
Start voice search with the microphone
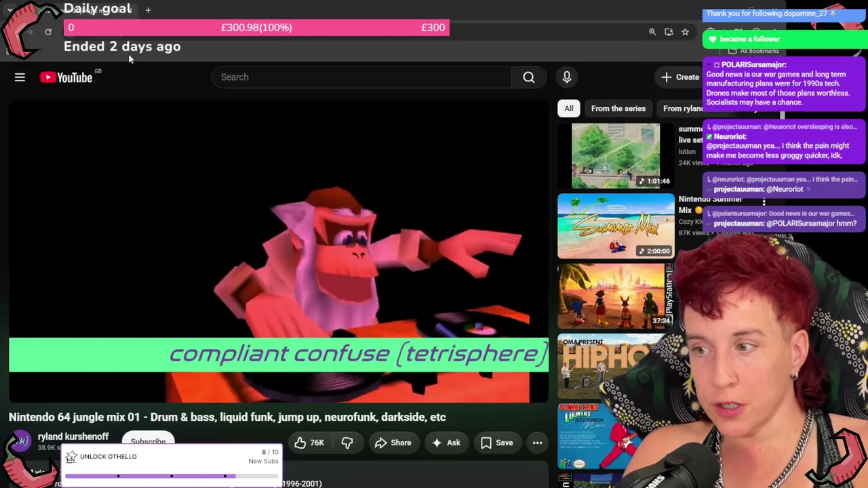click(x=567, y=77)
